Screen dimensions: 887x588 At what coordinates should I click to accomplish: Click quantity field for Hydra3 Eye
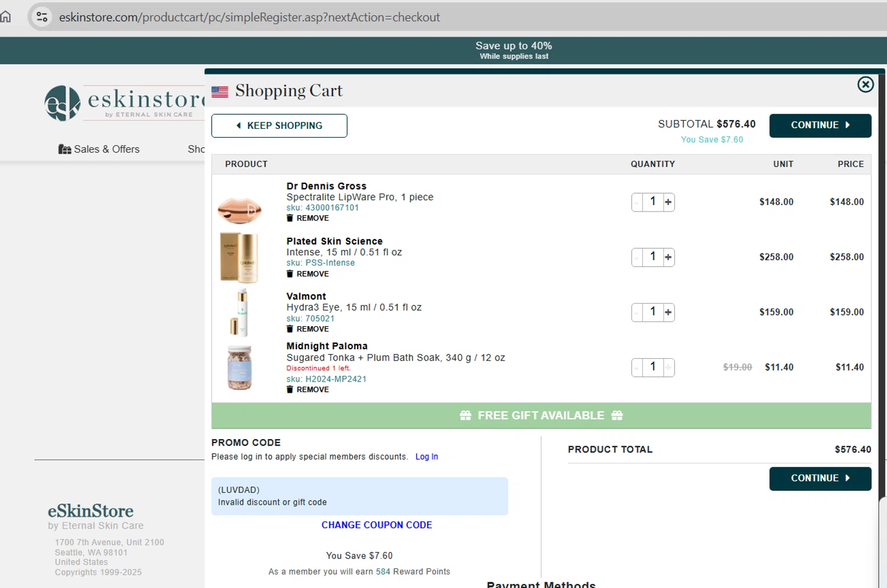(x=653, y=312)
